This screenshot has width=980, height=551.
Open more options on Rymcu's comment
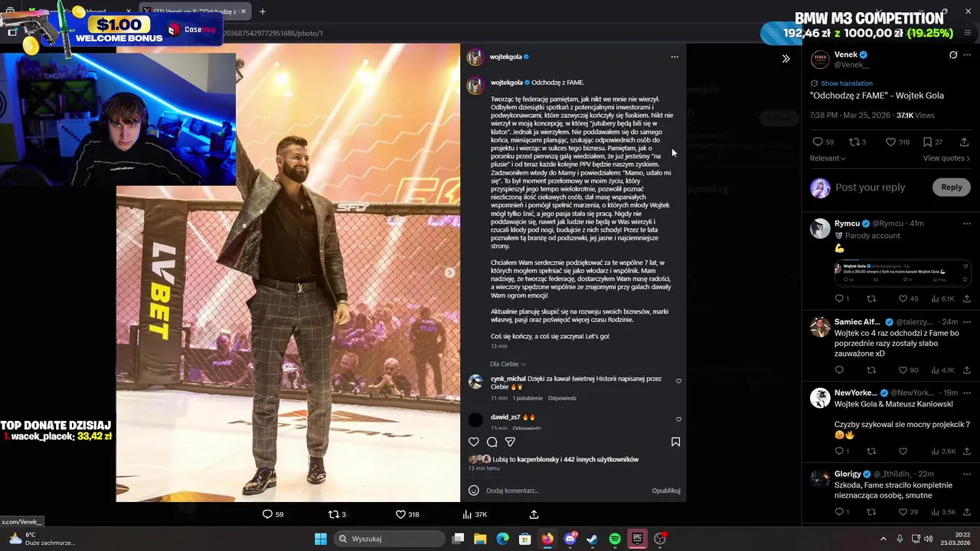[x=967, y=223]
